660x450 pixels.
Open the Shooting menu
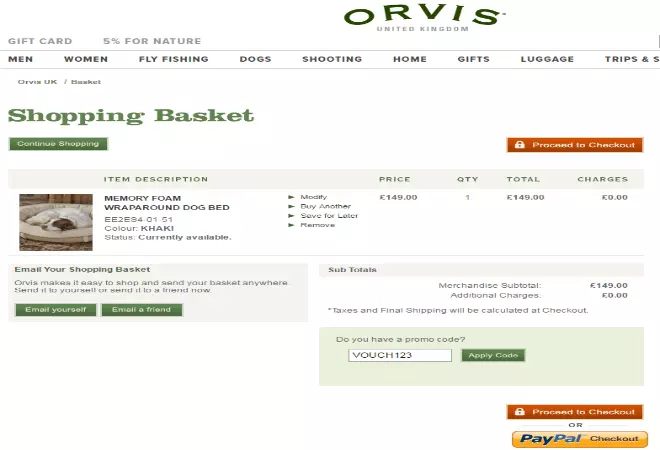[x=332, y=59]
